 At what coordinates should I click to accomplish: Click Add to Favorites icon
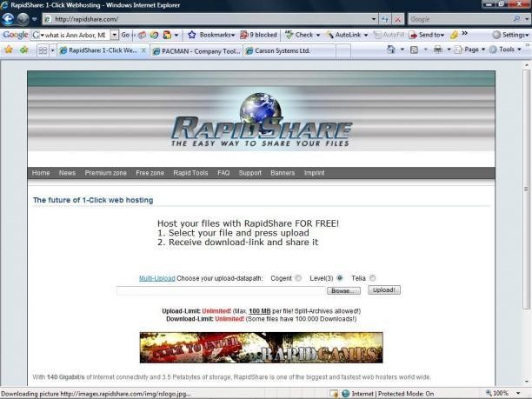pyautogui.click(x=24, y=50)
